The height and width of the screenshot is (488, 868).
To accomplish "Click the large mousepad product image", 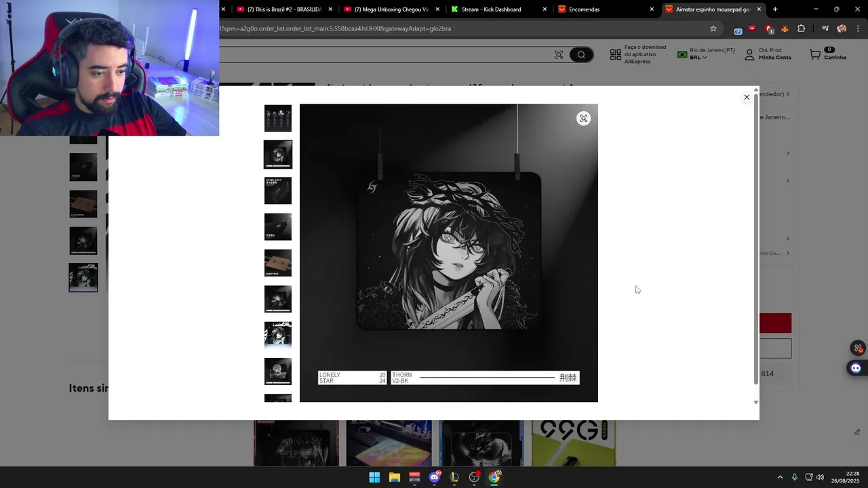I will pyautogui.click(x=449, y=253).
